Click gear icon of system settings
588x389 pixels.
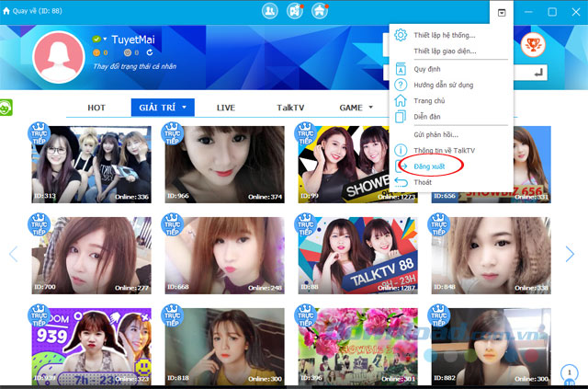(x=401, y=35)
